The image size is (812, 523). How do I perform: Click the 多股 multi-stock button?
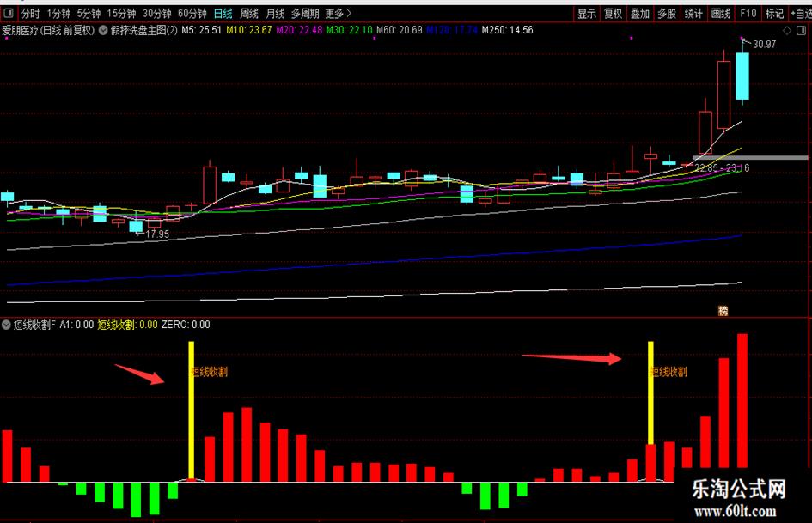coord(667,14)
